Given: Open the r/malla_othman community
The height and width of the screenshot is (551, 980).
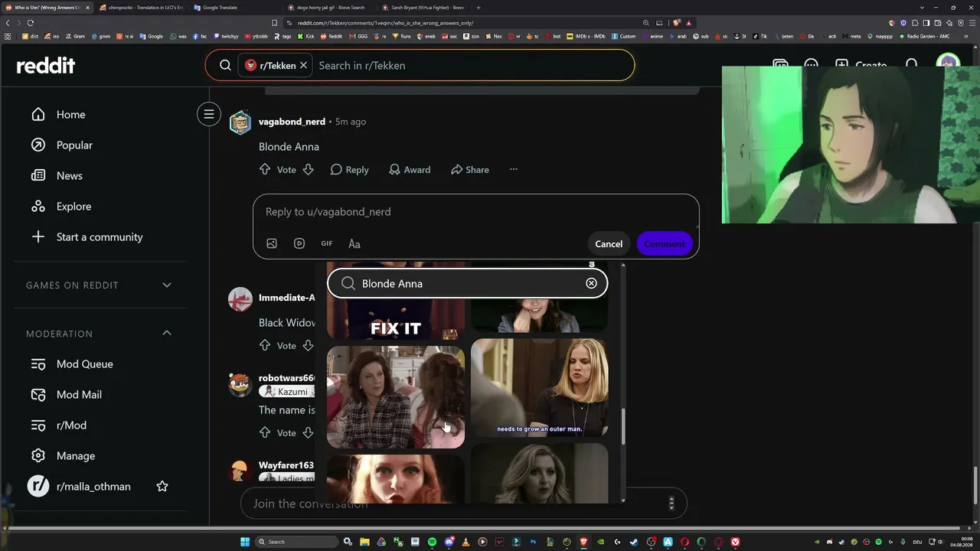Looking at the screenshot, I should point(93,487).
